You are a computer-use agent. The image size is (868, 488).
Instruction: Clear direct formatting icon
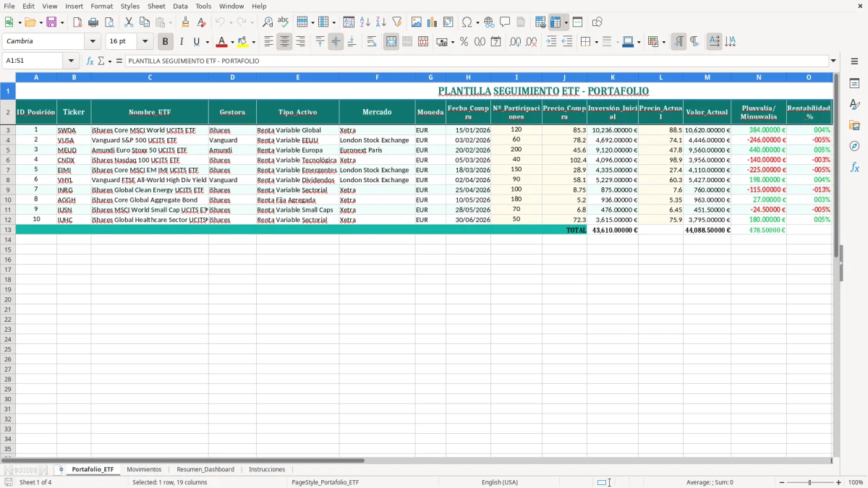202,22
